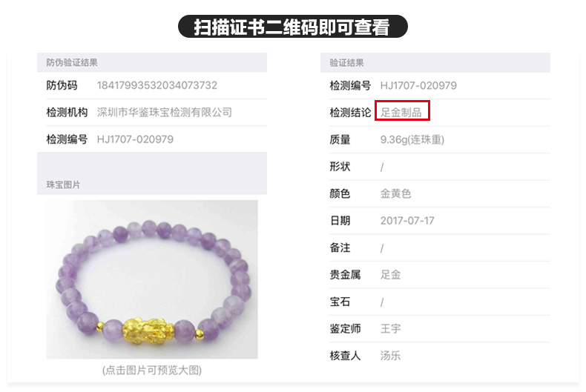Click the 扫描证书二维码即可查看 banner

[x=292, y=27]
